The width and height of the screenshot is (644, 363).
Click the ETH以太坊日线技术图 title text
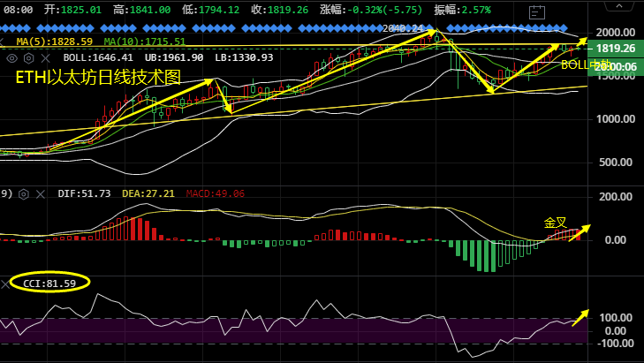point(98,78)
